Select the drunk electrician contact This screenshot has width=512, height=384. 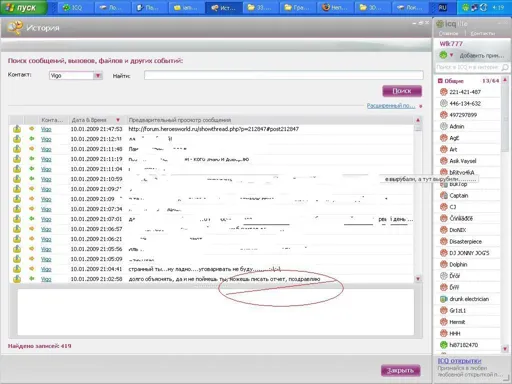469,299
